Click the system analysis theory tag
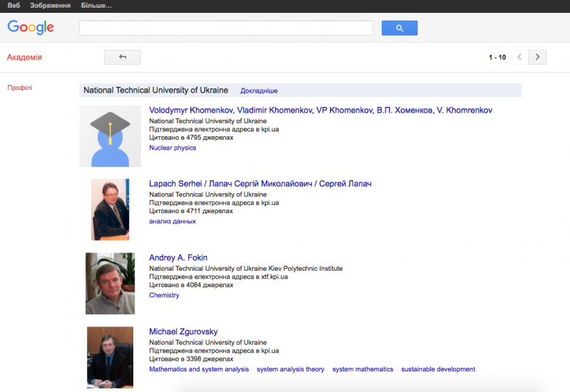The image size is (570, 392). coord(291,369)
